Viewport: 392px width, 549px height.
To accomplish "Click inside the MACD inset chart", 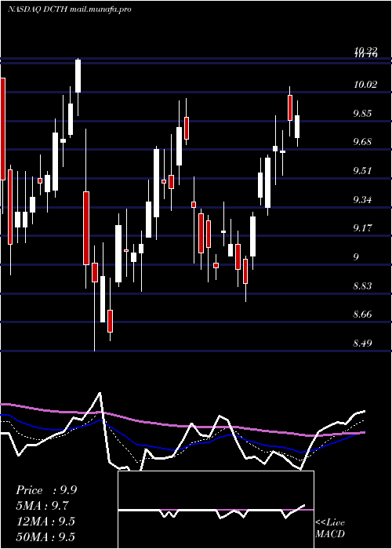I will tap(216, 510).
